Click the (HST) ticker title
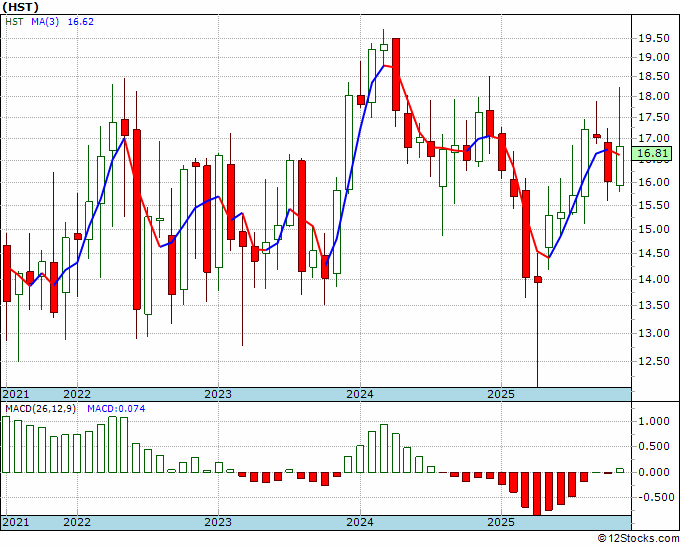The width and height of the screenshot is (680, 546). 20,7
